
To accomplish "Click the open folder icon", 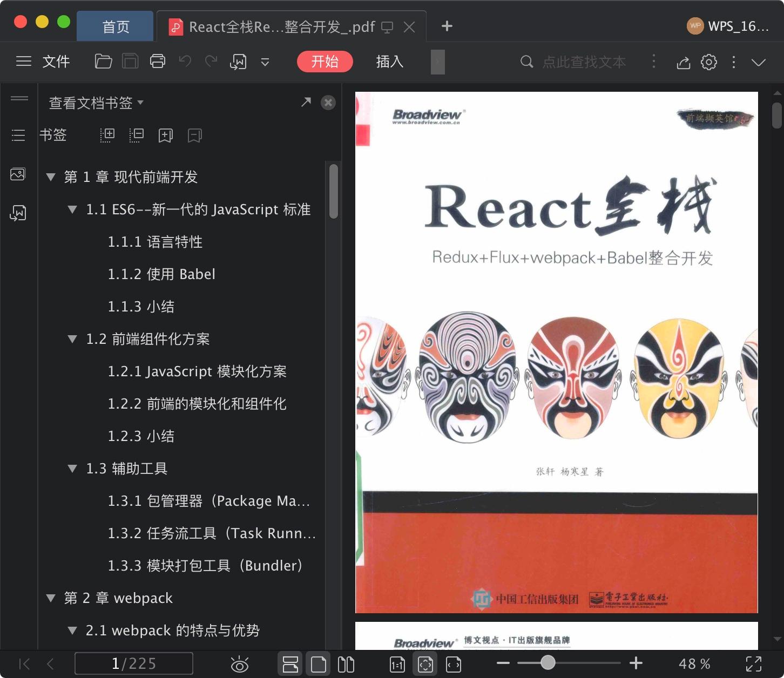I will click(x=103, y=62).
